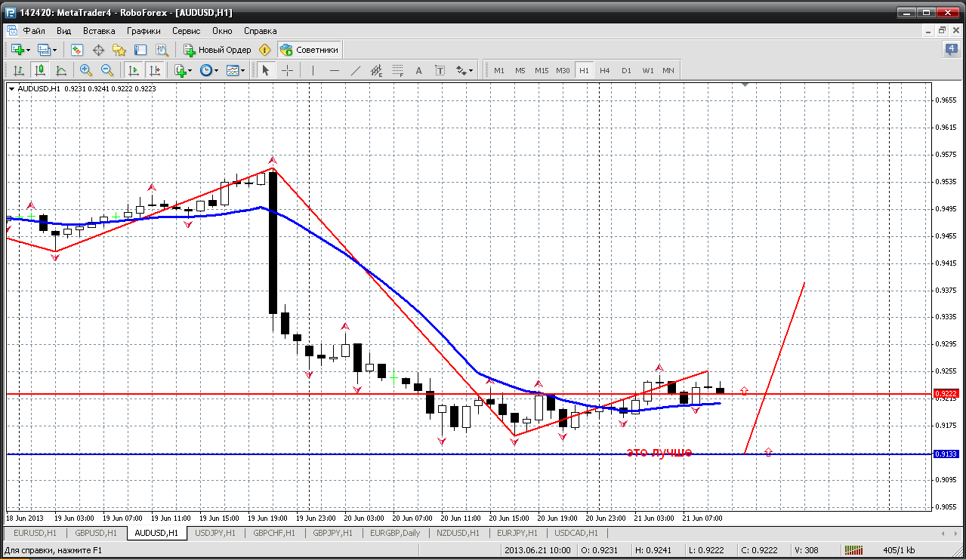This screenshot has width=966, height=560.
Task: Zoom out of the chart
Action: coord(107,70)
